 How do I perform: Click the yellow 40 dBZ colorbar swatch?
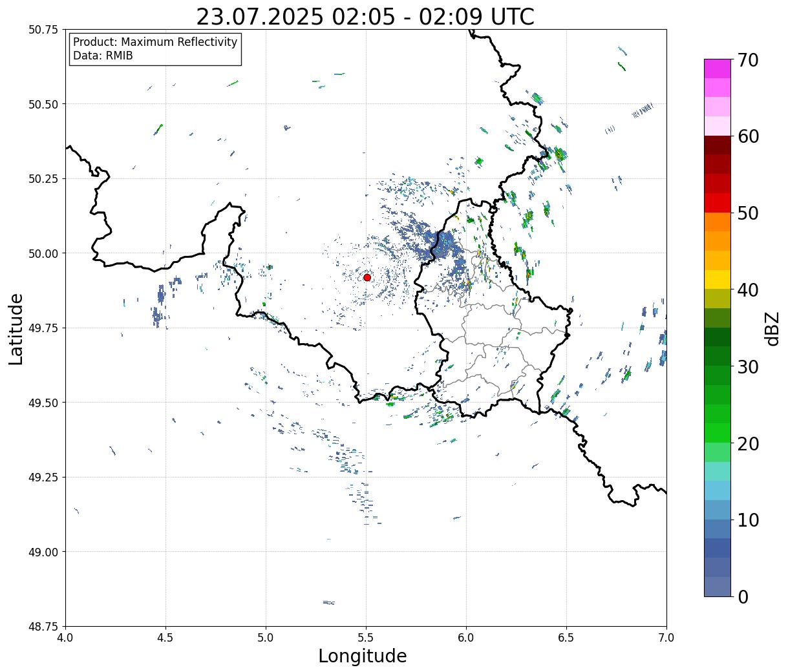[718, 279]
